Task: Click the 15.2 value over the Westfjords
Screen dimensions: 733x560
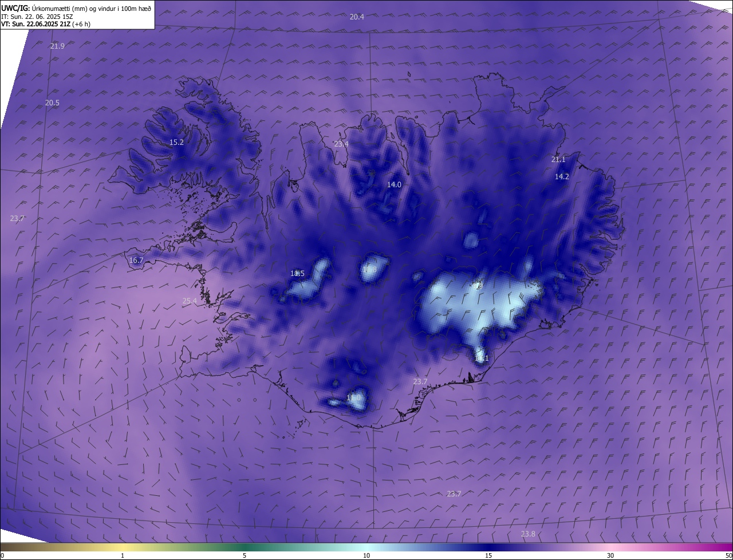Action: (176, 142)
